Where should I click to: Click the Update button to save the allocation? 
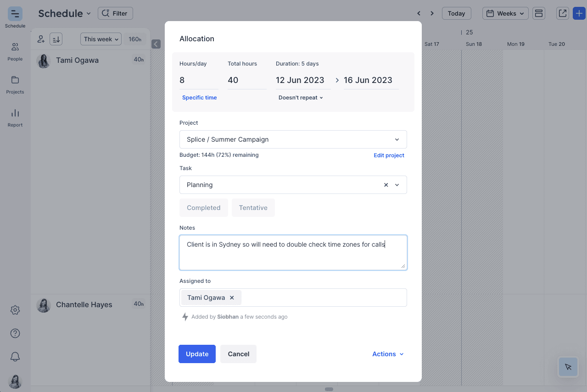click(197, 353)
